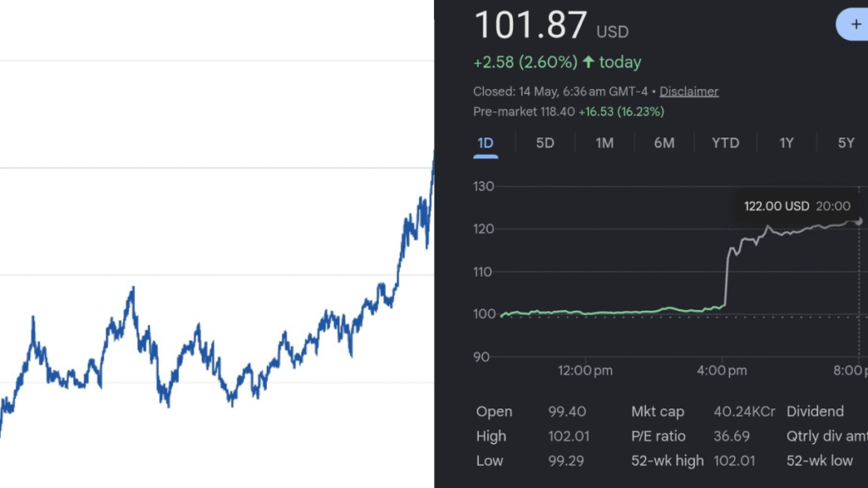Click the Closed: 14 May timestamp
The height and width of the screenshot is (488, 868).
pos(560,91)
